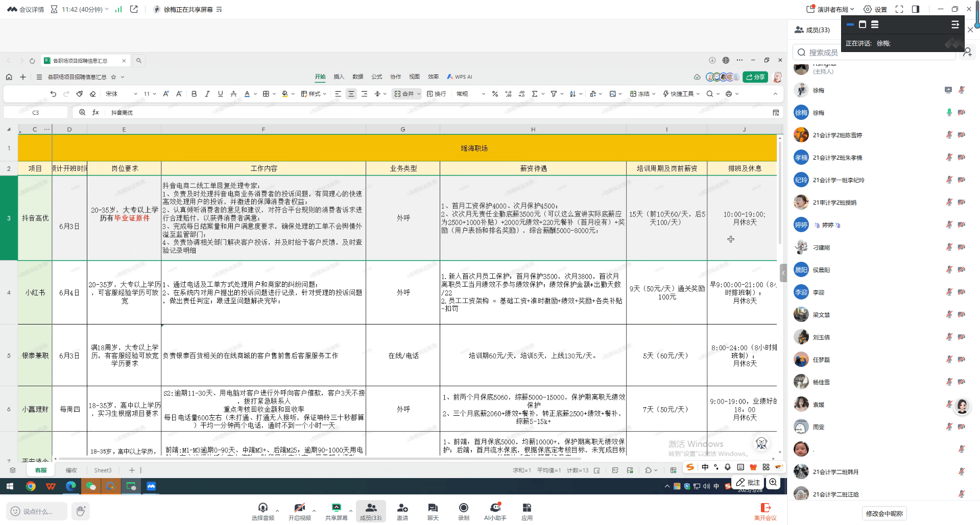Open the WPS AI tab
Image resolution: width=980 pixels, height=525 pixels.
pos(460,77)
